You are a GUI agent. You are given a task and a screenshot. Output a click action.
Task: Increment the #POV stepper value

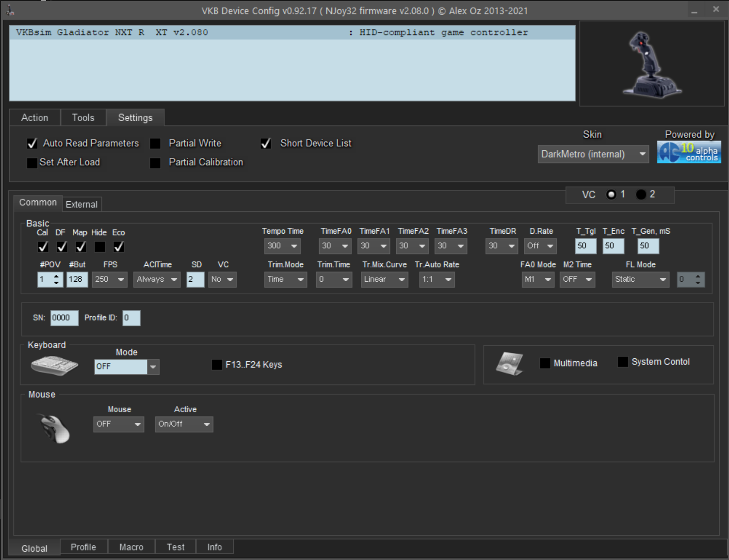tap(57, 276)
